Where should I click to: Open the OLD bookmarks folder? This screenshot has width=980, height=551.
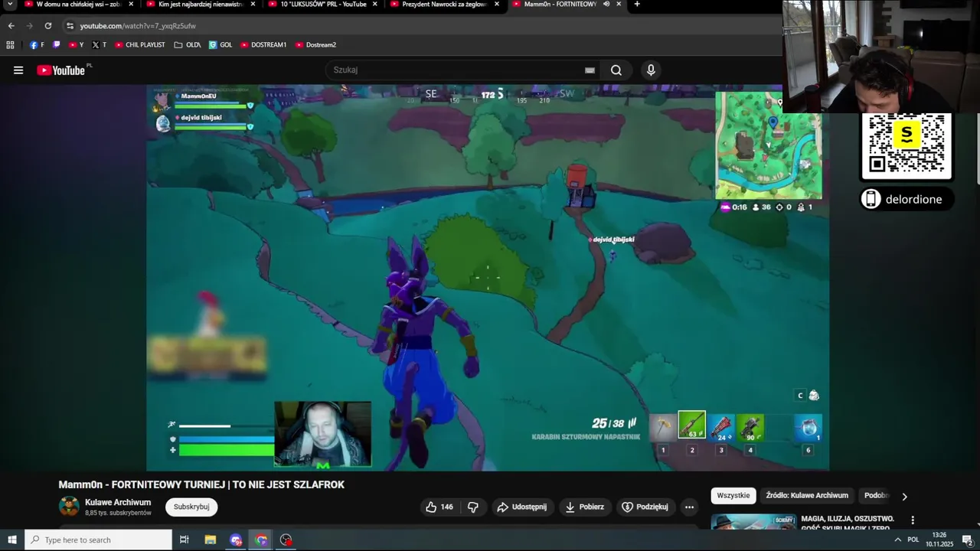click(x=188, y=45)
